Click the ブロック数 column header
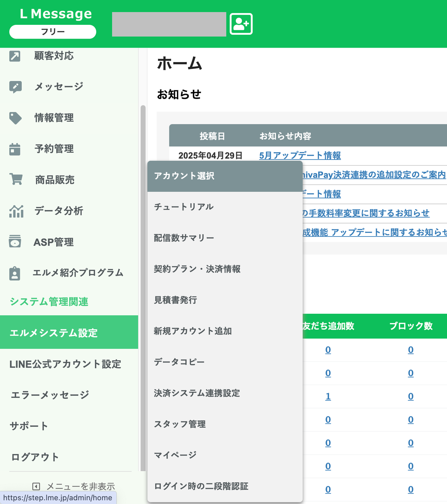 [x=411, y=326]
